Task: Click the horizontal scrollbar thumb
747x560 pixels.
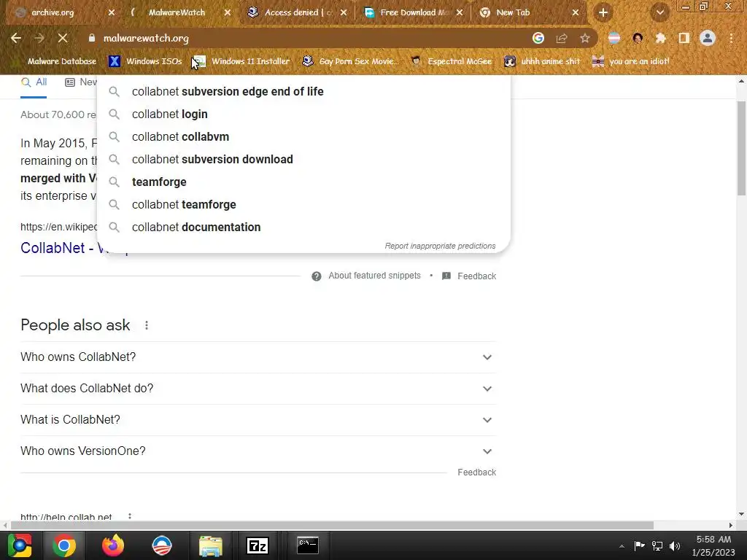Action: [x=332, y=525]
